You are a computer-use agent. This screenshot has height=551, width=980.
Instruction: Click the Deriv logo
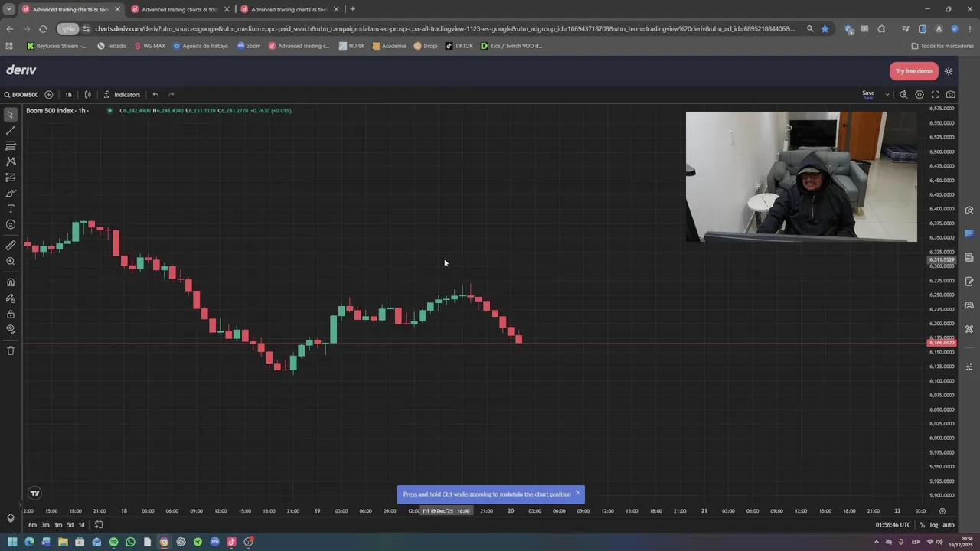click(21, 70)
